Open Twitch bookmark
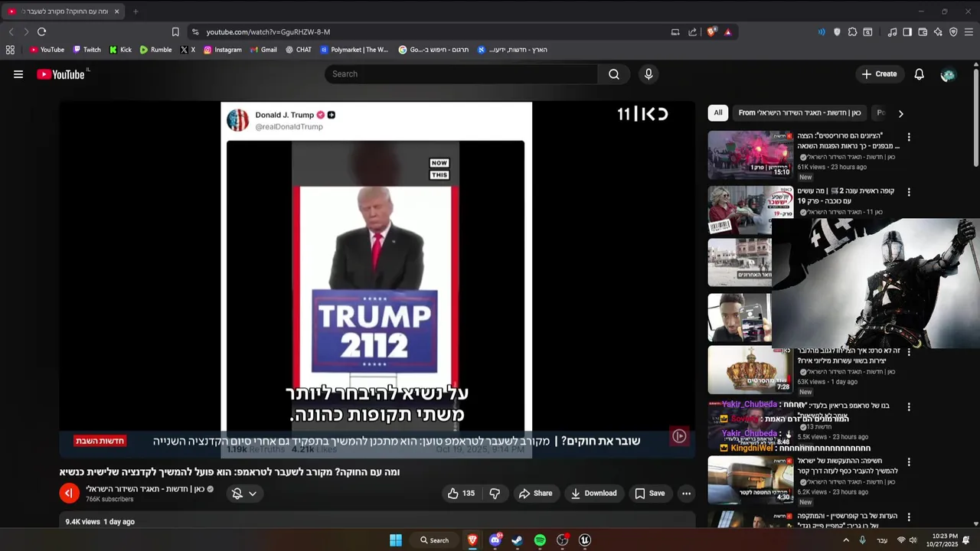Viewport: 980px width, 551px height. click(87, 50)
